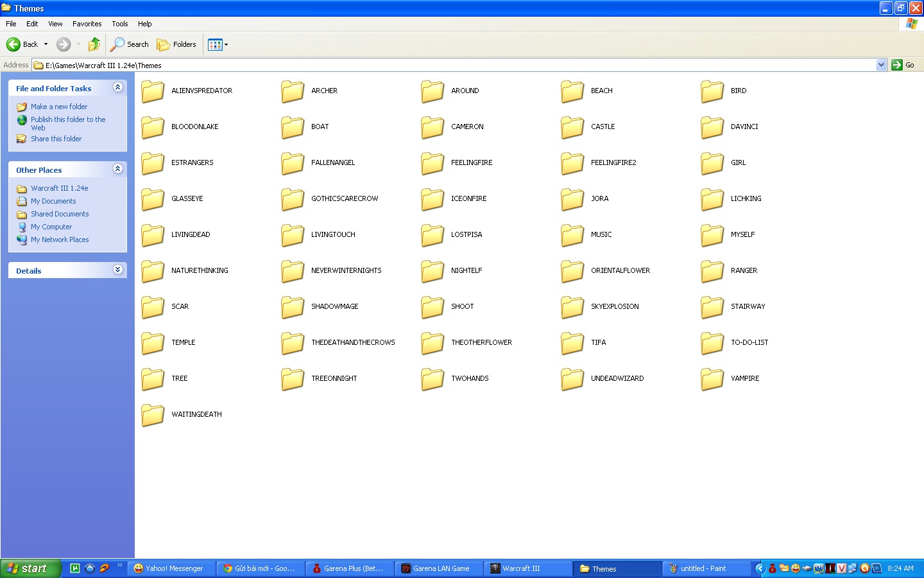The image size is (924, 578).
Task: Click Make a new folder link
Action: pyautogui.click(x=59, y=107)
